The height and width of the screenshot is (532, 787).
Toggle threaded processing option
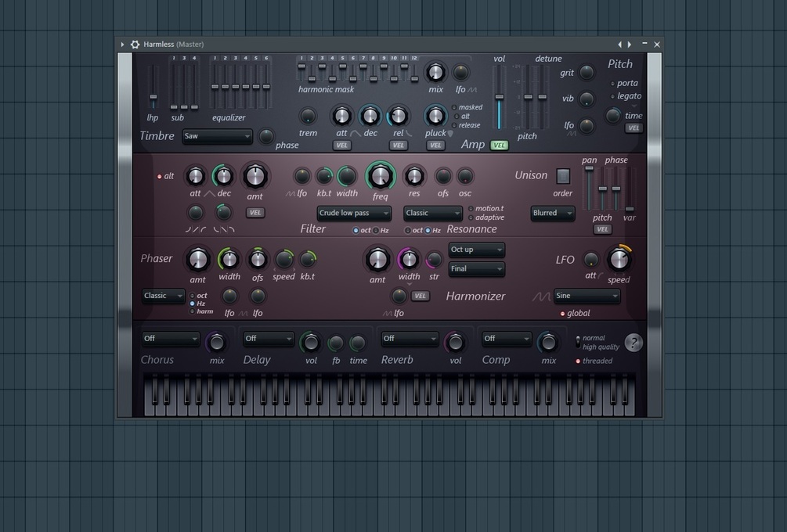578,361
